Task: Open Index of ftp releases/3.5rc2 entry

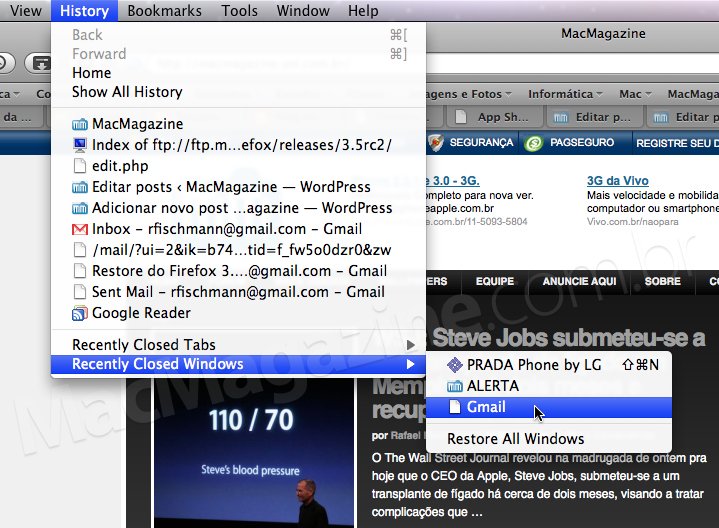Action: point(238,145)
